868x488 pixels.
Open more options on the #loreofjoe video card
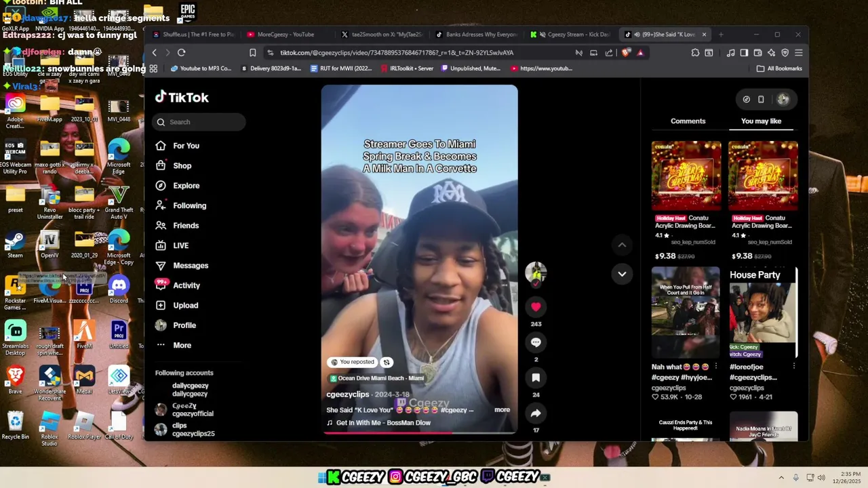(x=793, y=367)
